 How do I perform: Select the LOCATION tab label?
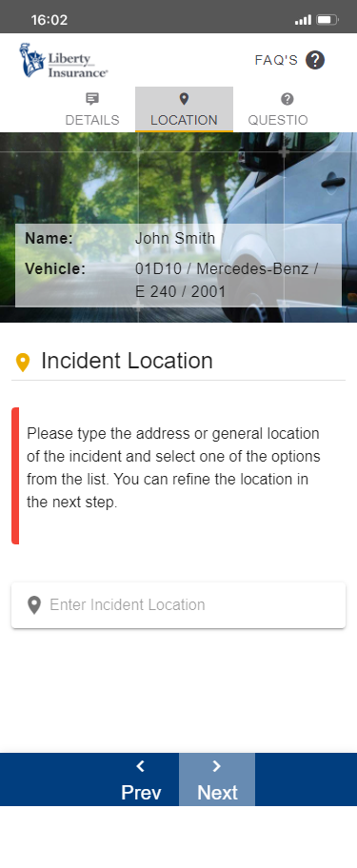pyautogui.click(x=185, y=120)
